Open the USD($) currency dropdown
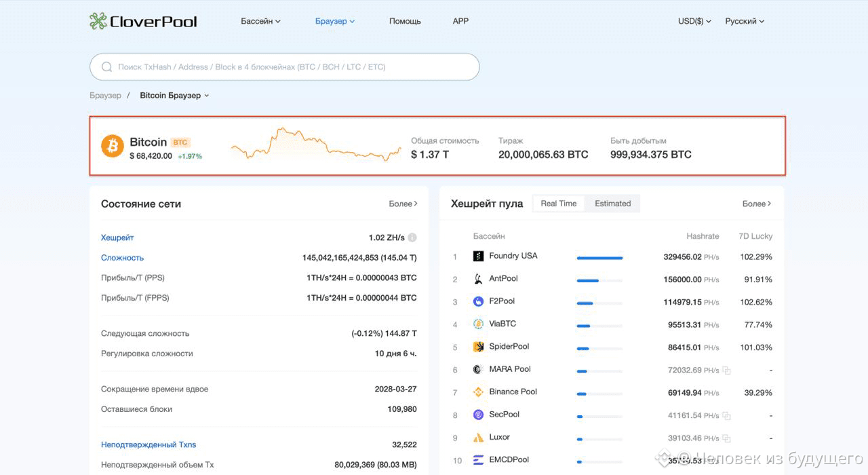This screenshot has height=475, width=868. coord(694,21)
